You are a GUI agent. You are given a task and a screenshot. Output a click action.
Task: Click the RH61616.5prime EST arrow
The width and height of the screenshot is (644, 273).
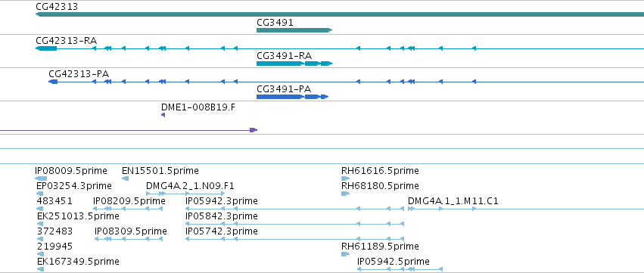click(x=345, y=178)
